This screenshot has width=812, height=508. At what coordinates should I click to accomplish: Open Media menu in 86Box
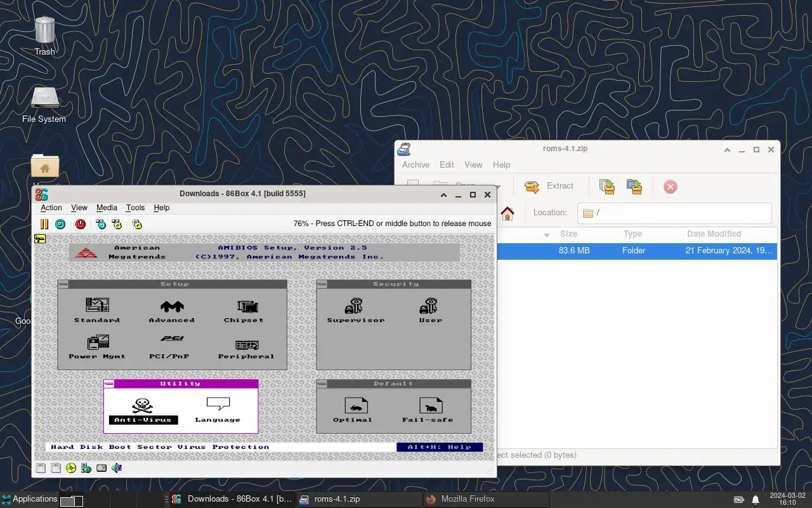[107, 208]
